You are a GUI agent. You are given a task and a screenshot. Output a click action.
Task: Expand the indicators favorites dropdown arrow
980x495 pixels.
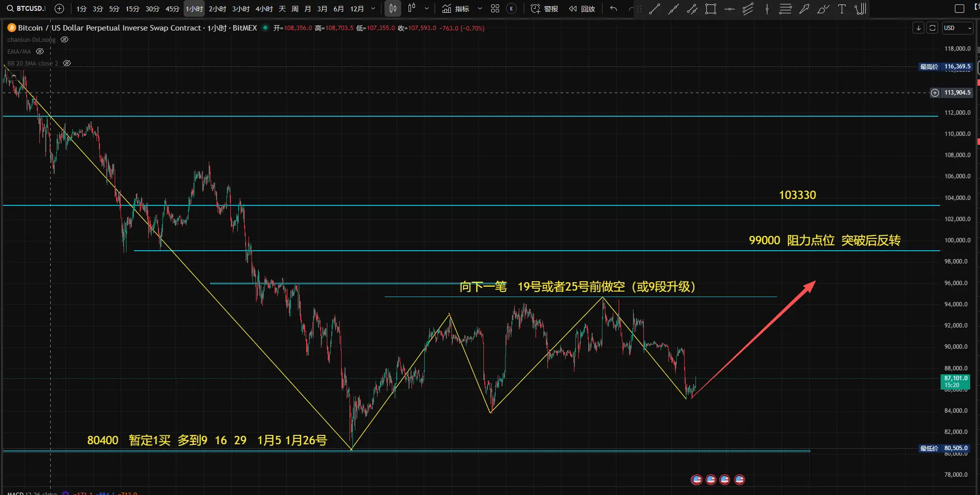click(x=480, y=9)
